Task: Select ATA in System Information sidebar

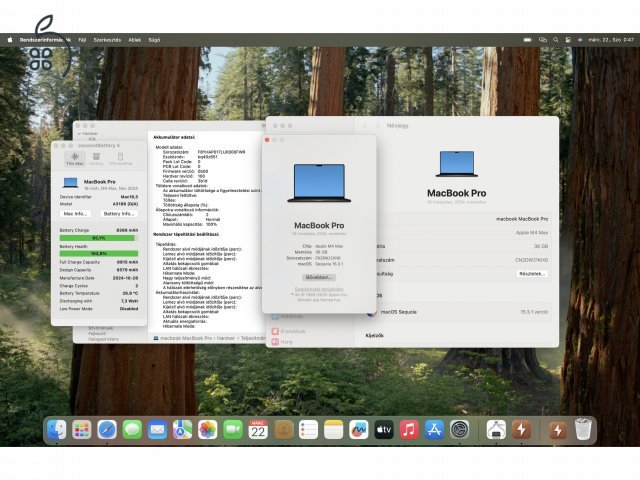Action: click(x=92, y=139)
